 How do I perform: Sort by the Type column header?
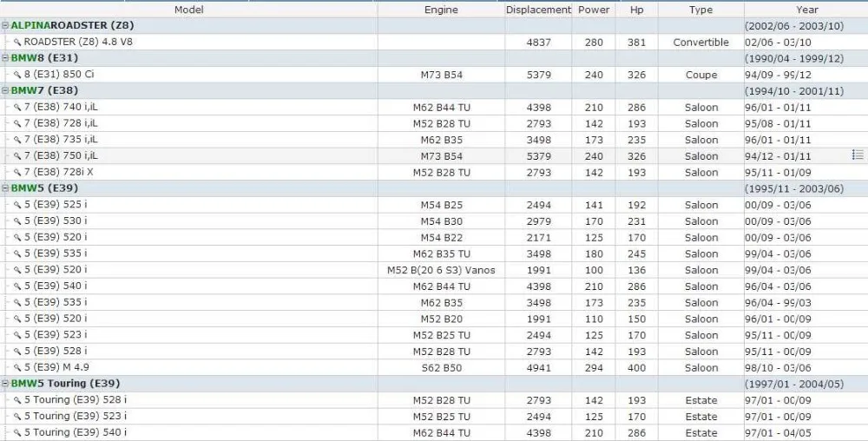tap(700, 10)
